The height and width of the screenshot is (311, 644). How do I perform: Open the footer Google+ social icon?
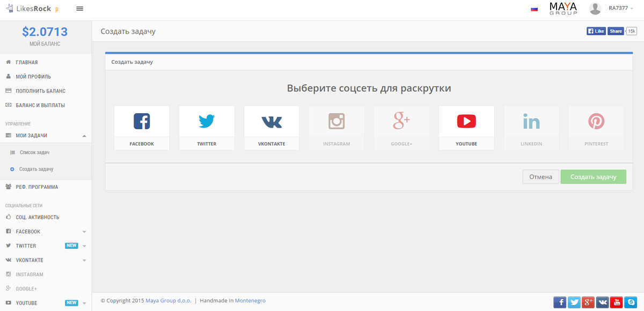pos(588,302)
